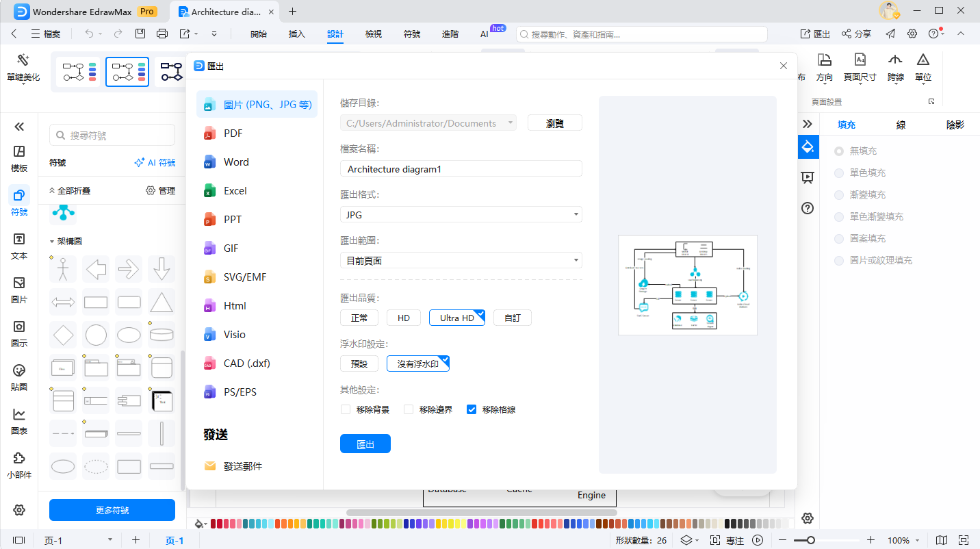Click the save icon in toolbar

pos(140,34)
